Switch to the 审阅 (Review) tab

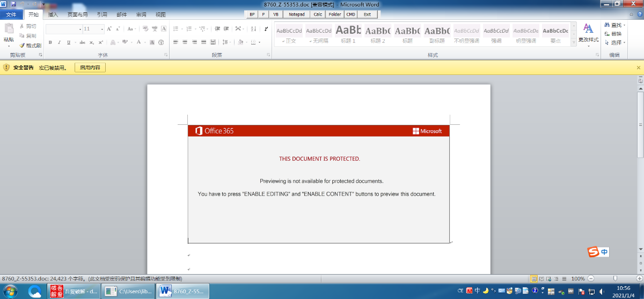(x=141, y=14)
